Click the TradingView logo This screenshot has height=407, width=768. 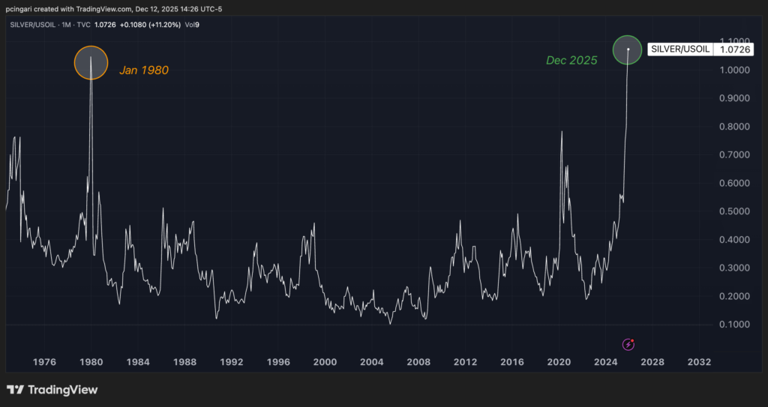pyautogui.click(x=52, y=390)
